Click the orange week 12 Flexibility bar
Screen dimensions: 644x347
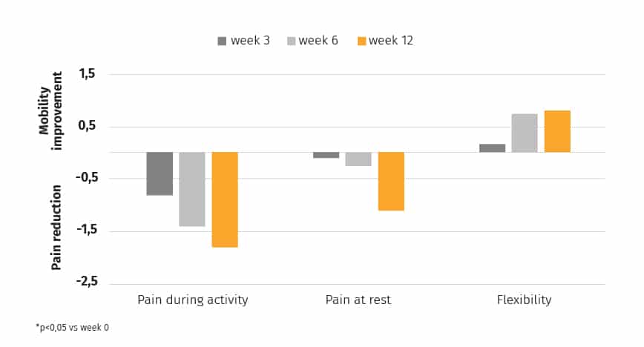pos(557,131)
